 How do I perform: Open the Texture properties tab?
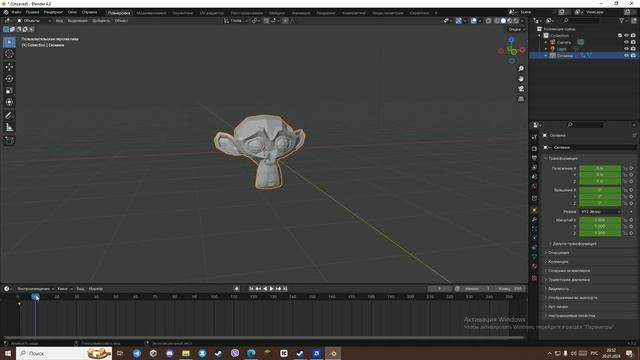[534, 278]
